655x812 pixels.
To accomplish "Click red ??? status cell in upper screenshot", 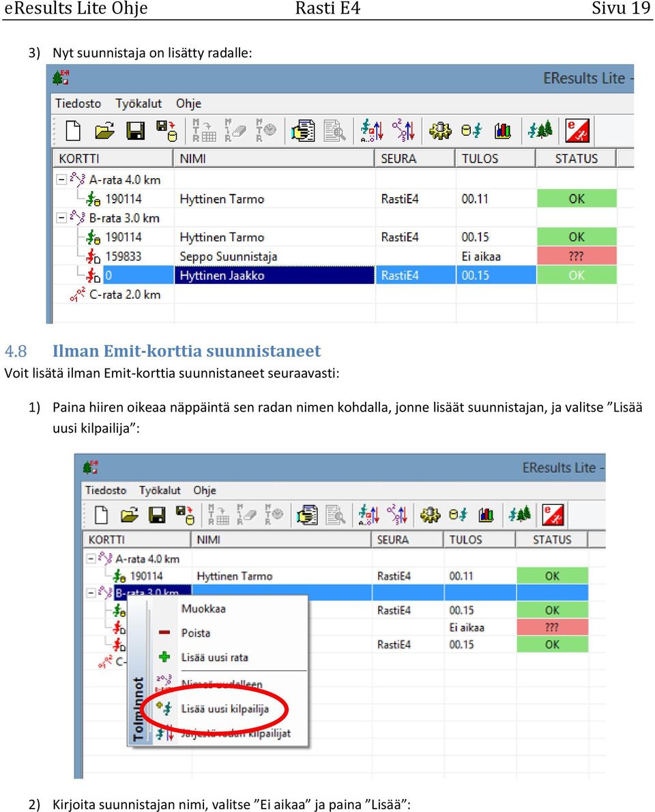I will [x=577, y=257].
